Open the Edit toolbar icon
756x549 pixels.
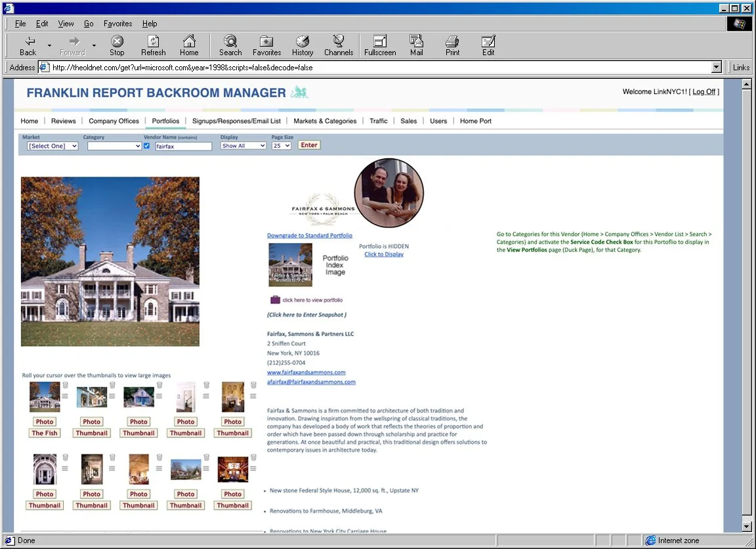coord(488,46)
